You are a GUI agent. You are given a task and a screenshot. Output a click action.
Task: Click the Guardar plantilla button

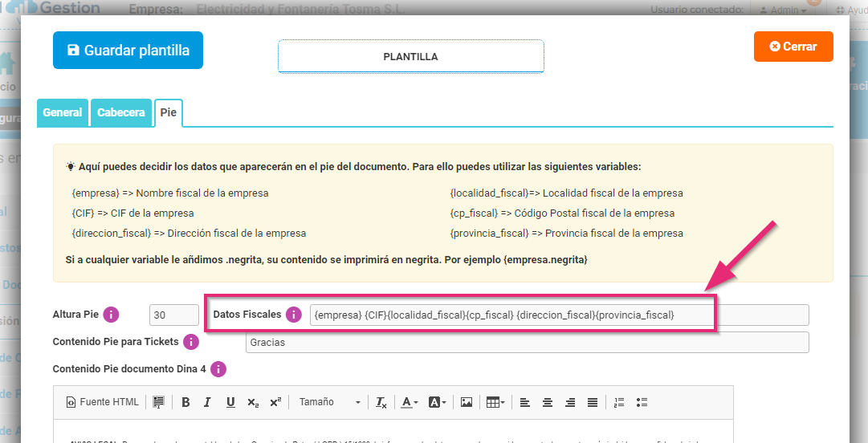click(x=128, y=51)
